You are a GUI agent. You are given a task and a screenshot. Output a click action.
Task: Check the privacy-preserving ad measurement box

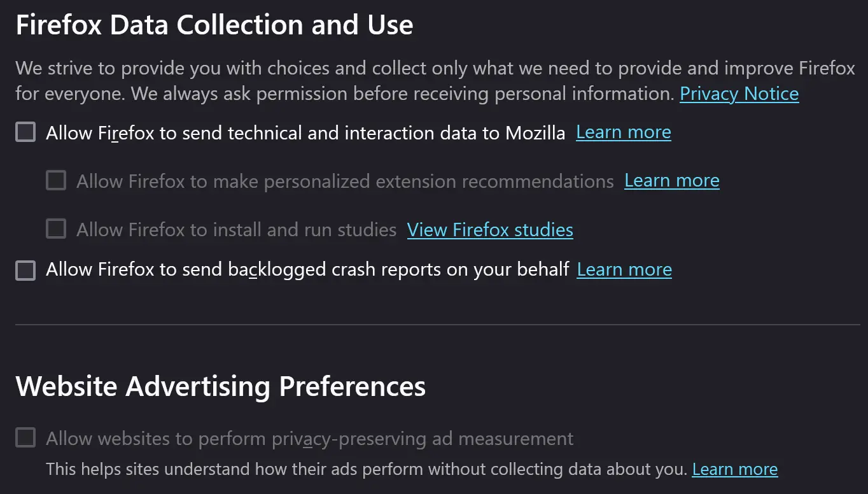tap(25, 438)
